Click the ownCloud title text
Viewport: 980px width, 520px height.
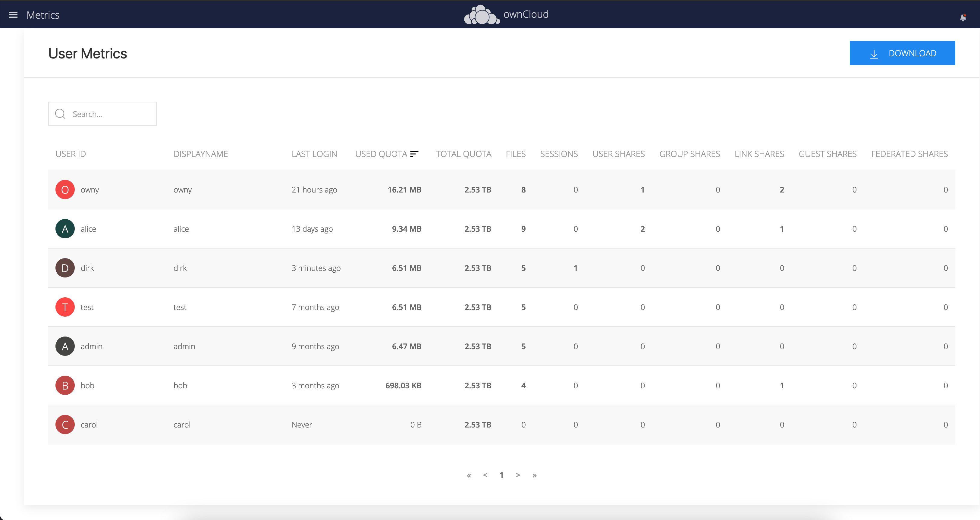tap(526, 14)
